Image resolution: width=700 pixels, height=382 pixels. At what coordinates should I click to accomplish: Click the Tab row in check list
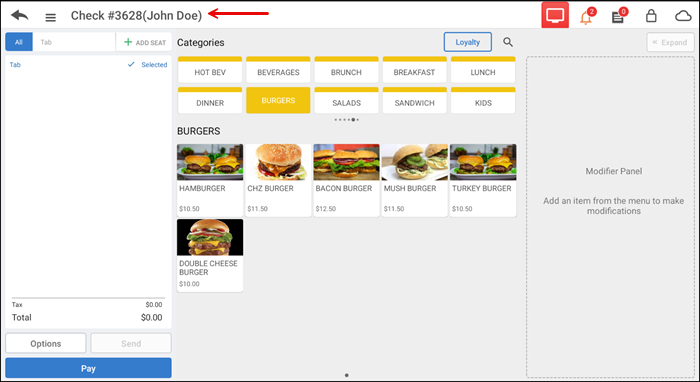[x=88, y=65]
